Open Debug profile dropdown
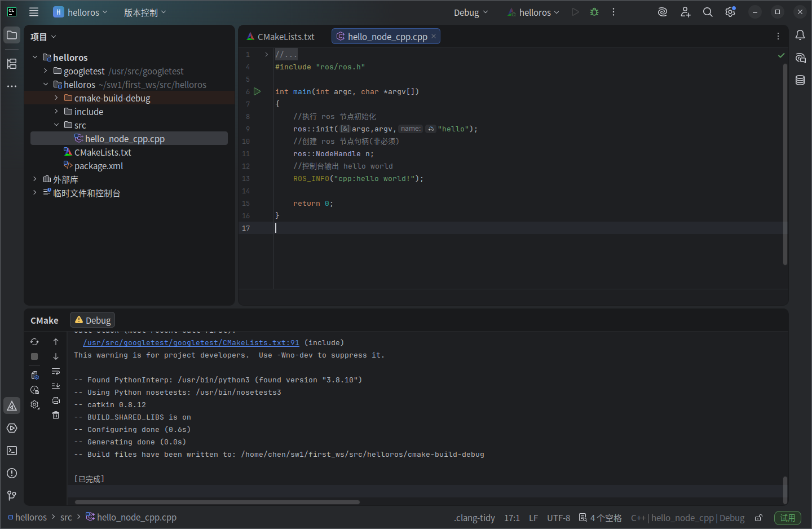The height and width of the screenshot is (529, 812). pos(471,12)
